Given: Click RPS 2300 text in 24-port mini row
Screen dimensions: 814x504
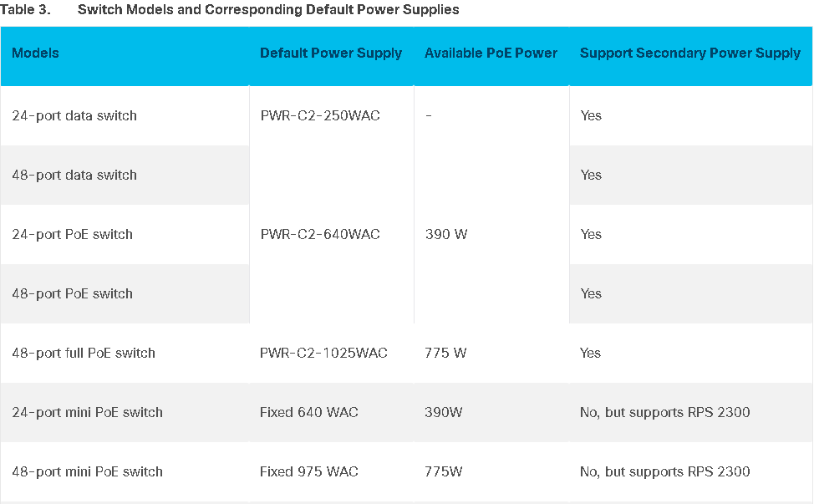Looking at the screenshot, I should [x=719, y=412].
